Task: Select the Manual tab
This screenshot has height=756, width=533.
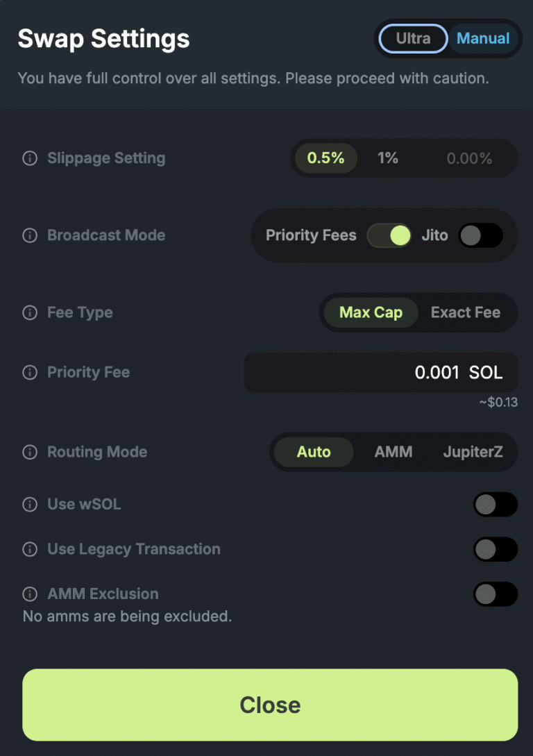Action: 482,39
